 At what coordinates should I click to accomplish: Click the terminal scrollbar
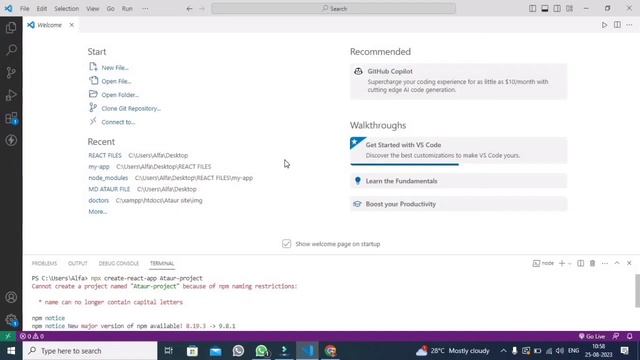click(x=637, y=291)
